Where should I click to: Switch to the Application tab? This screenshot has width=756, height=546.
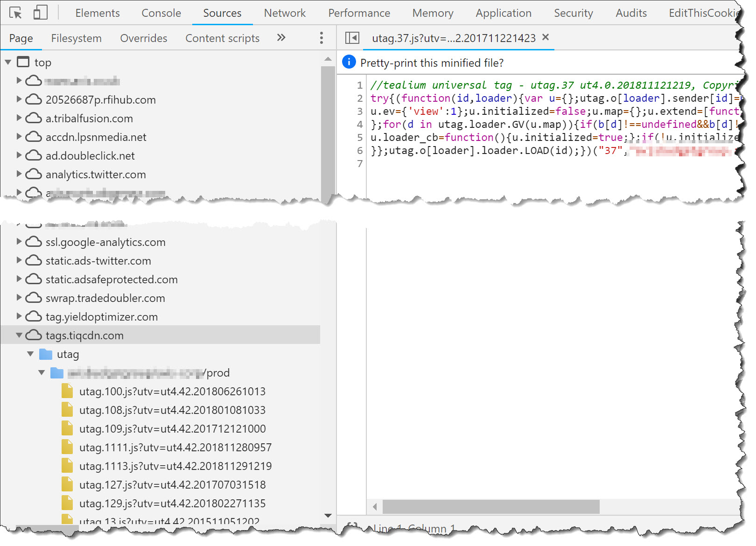504,13
